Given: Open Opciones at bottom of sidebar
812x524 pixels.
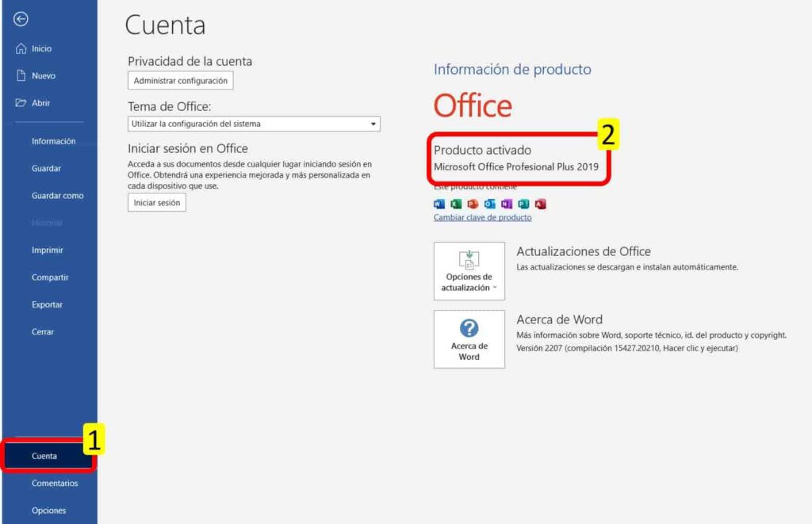Looking at the screenshot, I should click(48, 511).
